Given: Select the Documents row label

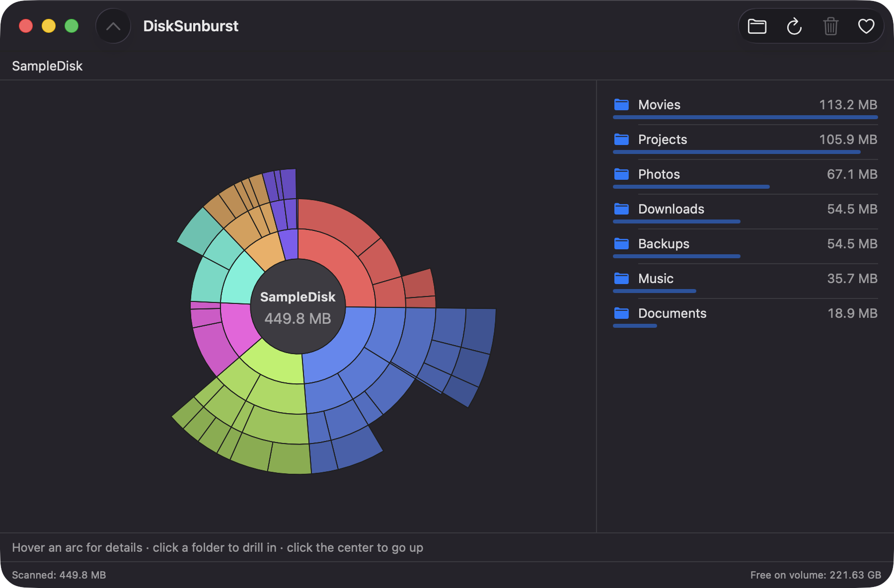Looking at the screenshot, I should click(x=672, y=313).
